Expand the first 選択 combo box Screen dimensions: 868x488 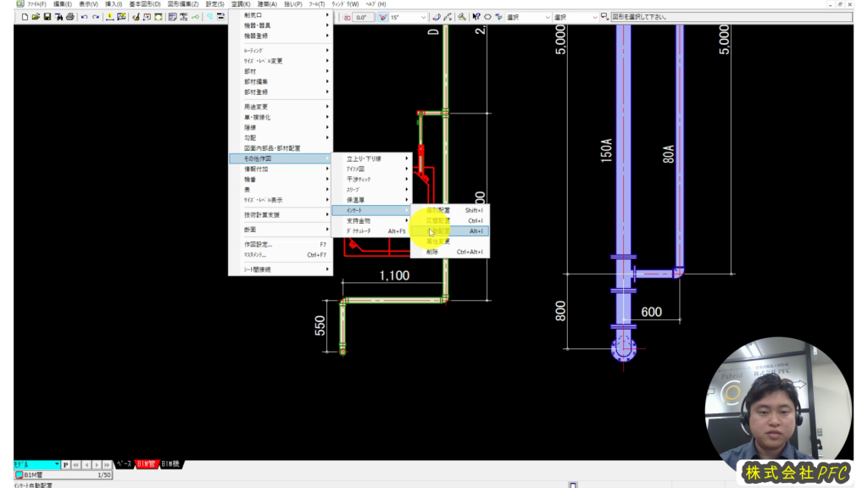point(547,17)
